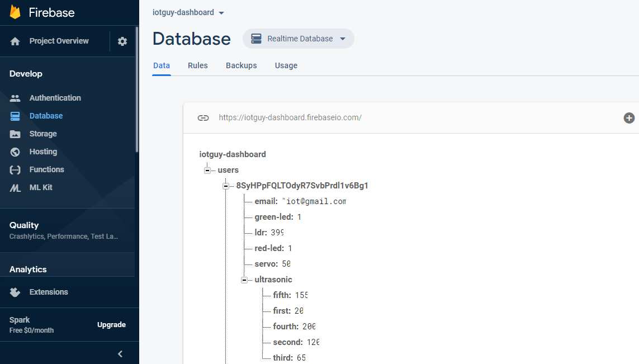The image size is (639, 364).
Task: Switch to the Data tab
Action: click(x=162, y=65)
